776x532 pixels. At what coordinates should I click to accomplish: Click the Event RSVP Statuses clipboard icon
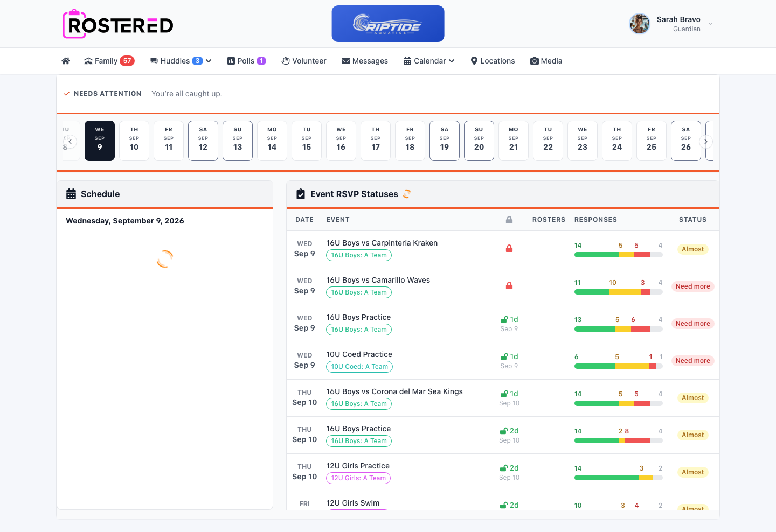(x=301, y=194)
